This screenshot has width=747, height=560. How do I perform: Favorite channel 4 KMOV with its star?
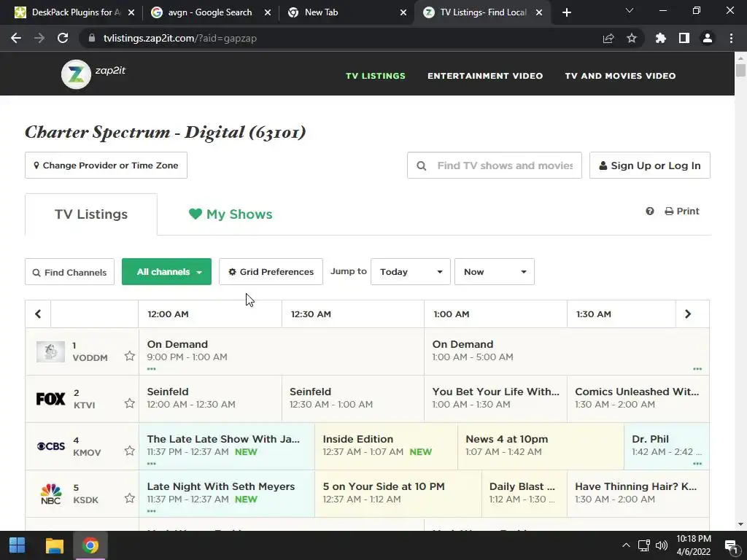point(130,451)
